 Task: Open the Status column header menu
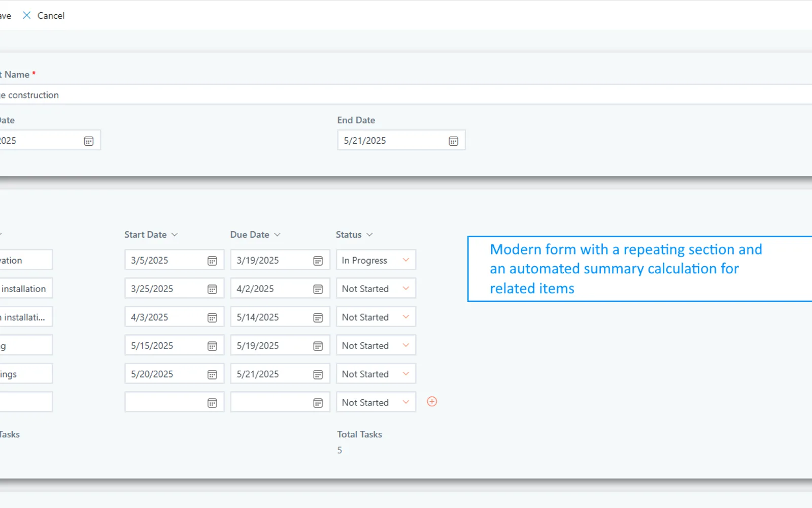pyautogui.click(x=354, y=235)
